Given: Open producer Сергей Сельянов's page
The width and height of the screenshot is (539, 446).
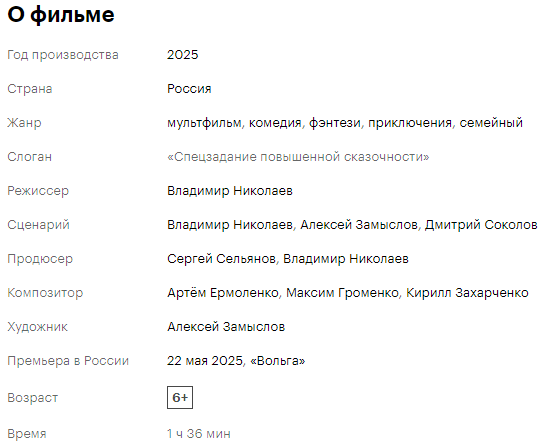Looking at the screenshot, I should coord(221,259).
